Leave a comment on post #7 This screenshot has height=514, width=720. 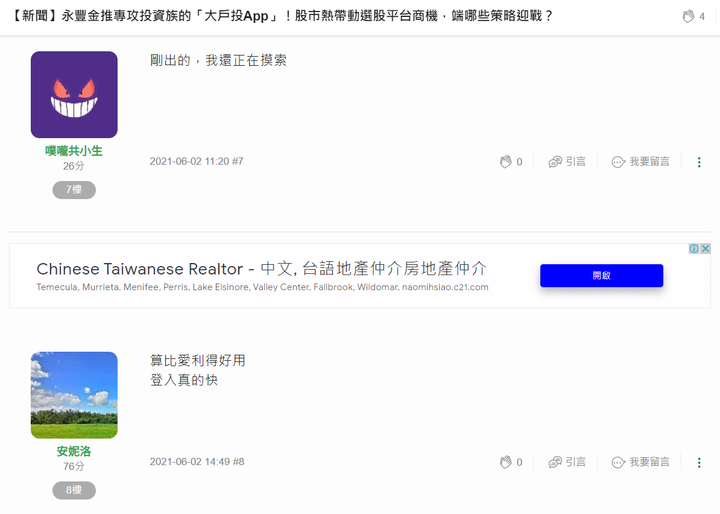pos(641,162)
